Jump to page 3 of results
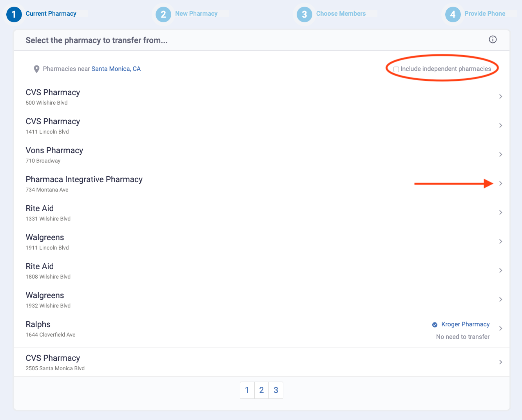The width and height of the screenshot is (522, 420). point(276,390)
